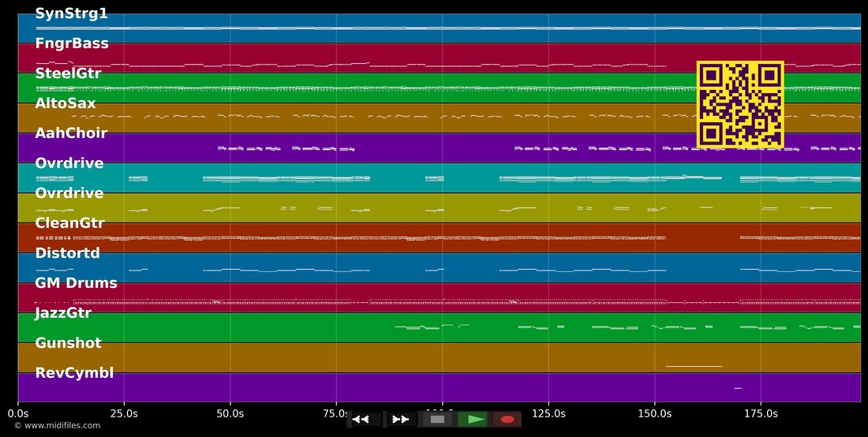Select the GM Drums track label
This screenshot has width=868, height=437.
(77, 283)
